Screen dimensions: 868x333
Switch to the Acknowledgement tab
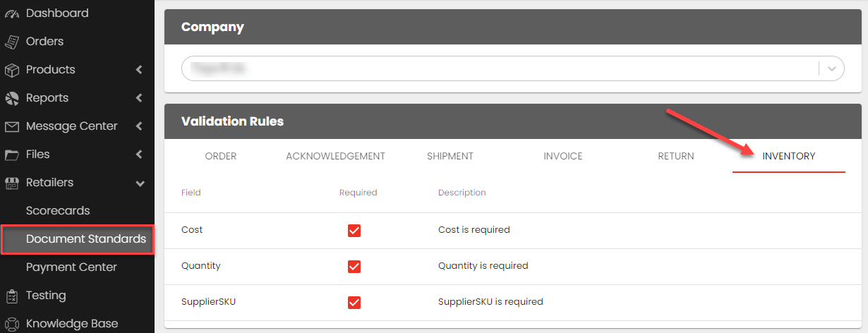pyautogui.click(x=335, y=156)
